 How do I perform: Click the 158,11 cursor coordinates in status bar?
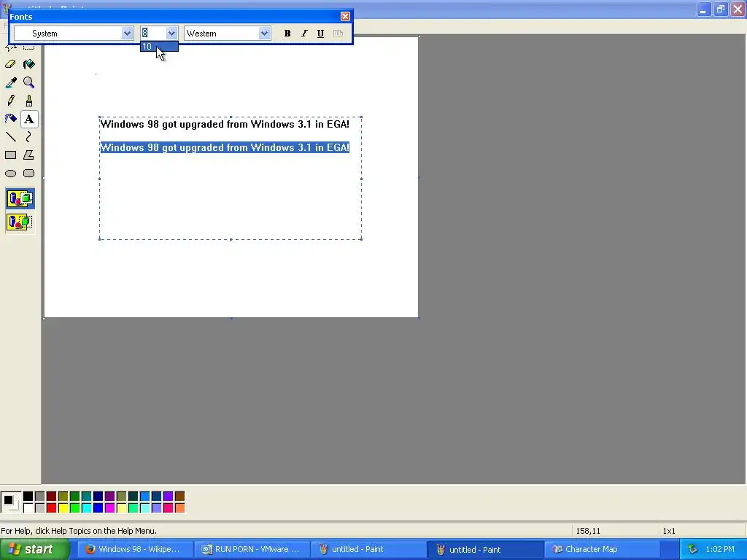coord(588,531)
